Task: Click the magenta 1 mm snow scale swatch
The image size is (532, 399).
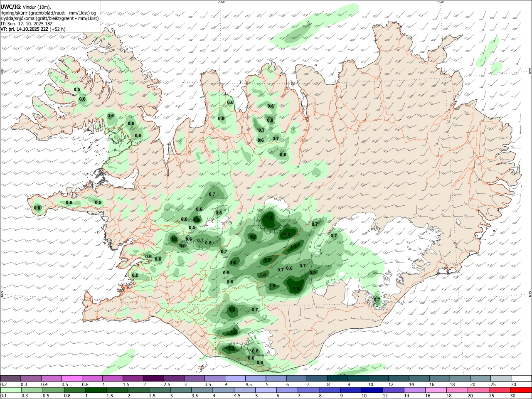Action: click(x=113, y=379)
